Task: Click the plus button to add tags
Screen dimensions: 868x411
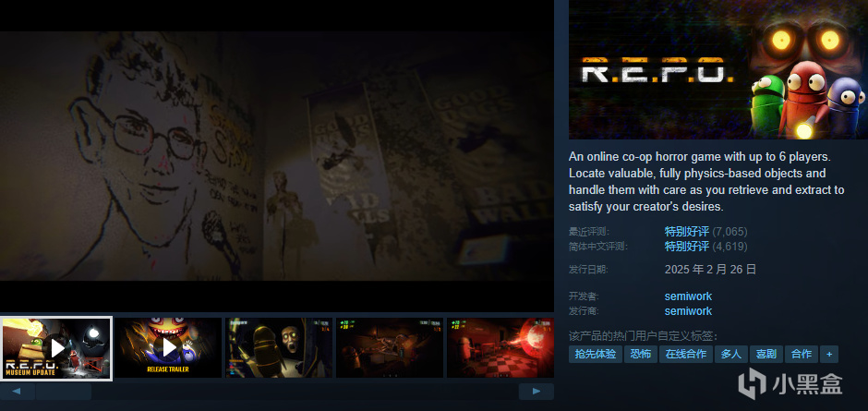Action: 829,355
